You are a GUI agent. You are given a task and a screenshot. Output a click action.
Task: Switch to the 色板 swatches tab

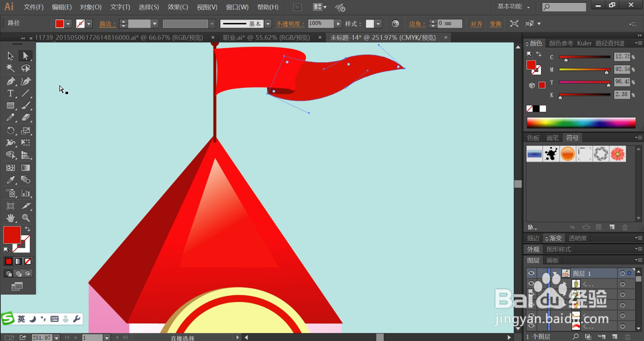(533, 138)
